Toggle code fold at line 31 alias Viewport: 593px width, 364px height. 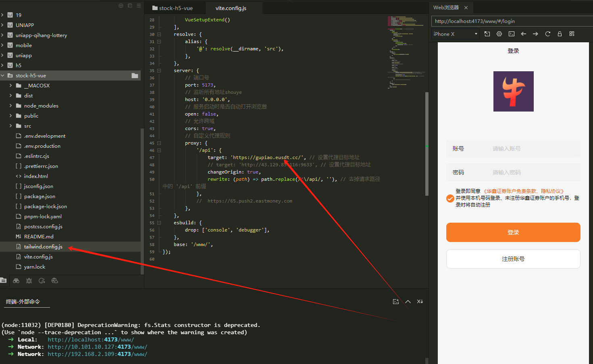[x=159, y=41]
